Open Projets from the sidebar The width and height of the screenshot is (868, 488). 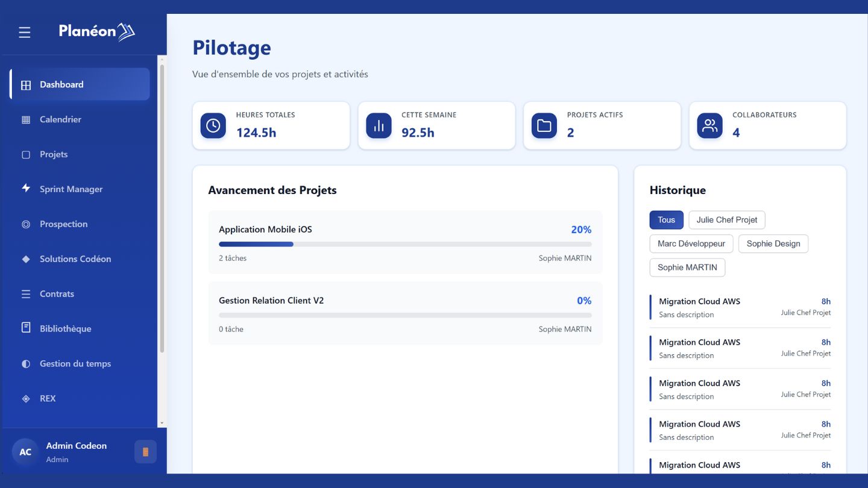pos(80,154)
